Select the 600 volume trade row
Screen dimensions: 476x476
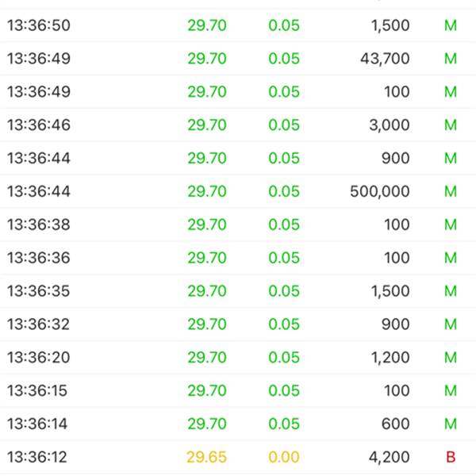(238, 424)
